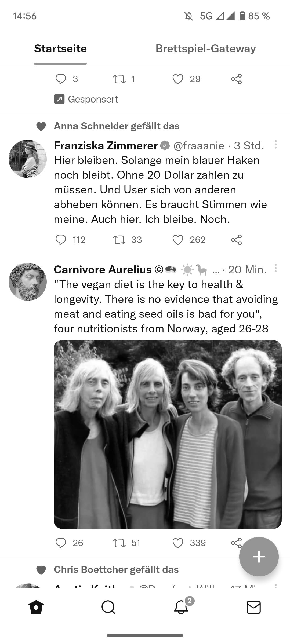Open Carnivore Aurelius statue avatar
The image size is (290, 644).
(28, 281)
